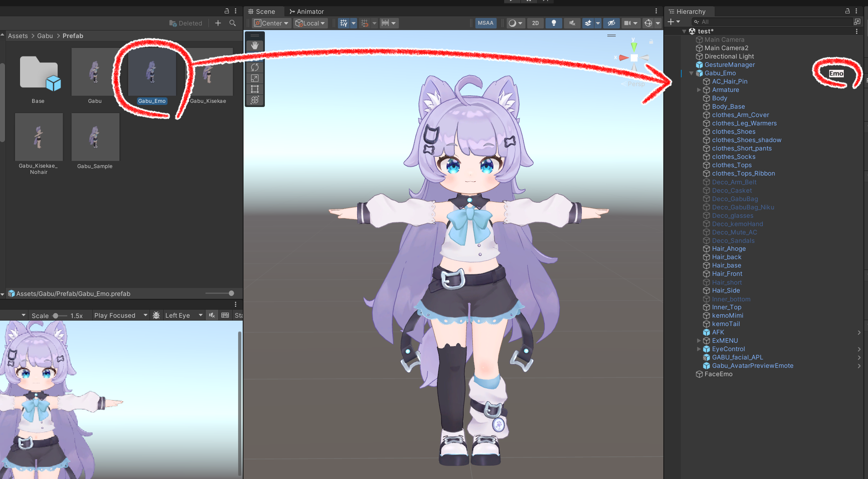
Task: Select the Hand view tool
Action: (x=255, y=45)
